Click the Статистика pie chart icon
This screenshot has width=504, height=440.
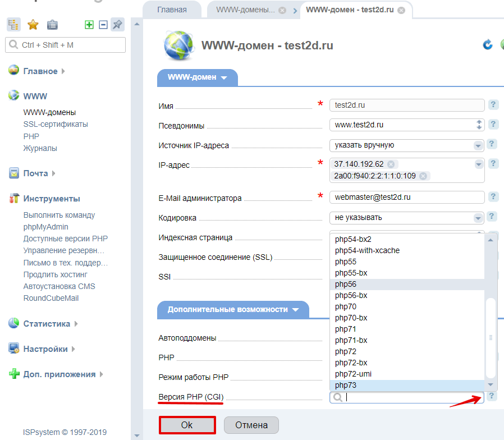(x=14, y=323)
